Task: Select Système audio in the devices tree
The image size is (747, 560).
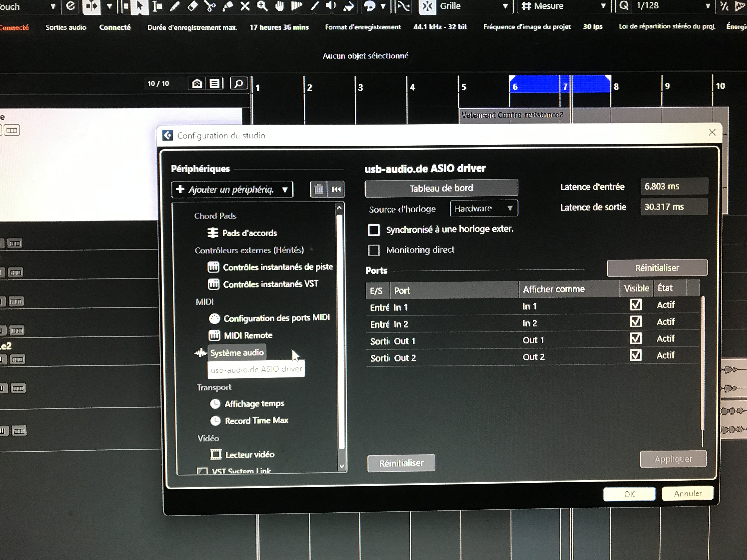Action: [237, 352]
